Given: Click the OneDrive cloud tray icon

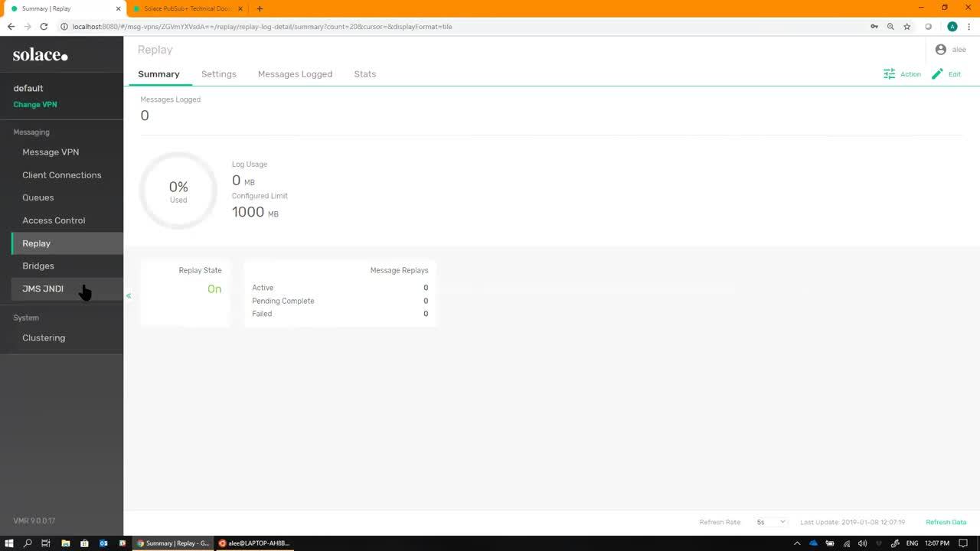Looking at the screenshot, I should pos(813,543).
